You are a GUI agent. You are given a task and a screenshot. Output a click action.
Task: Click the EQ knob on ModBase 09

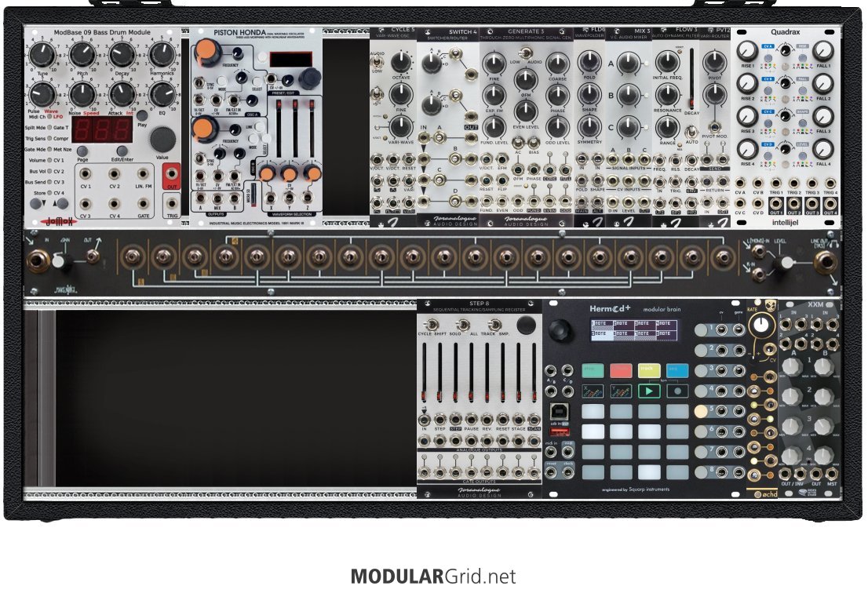(162, 95)
